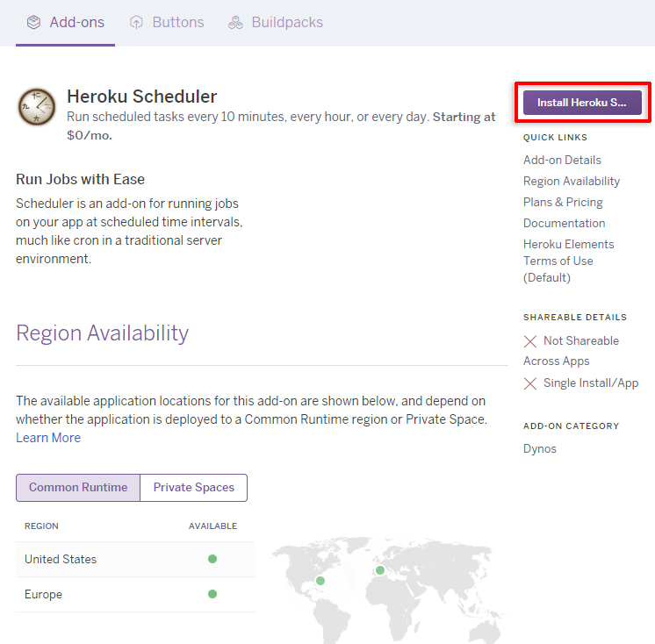Viewport: 655px width, 644px height.
Task: Click the Buildpacks stacked icon
Action: point(235,22)
